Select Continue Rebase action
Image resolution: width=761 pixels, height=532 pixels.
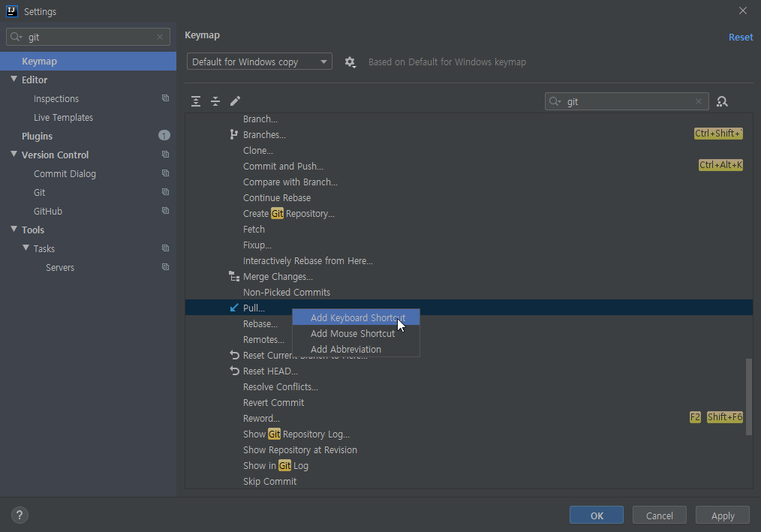(x=469, y=197)
